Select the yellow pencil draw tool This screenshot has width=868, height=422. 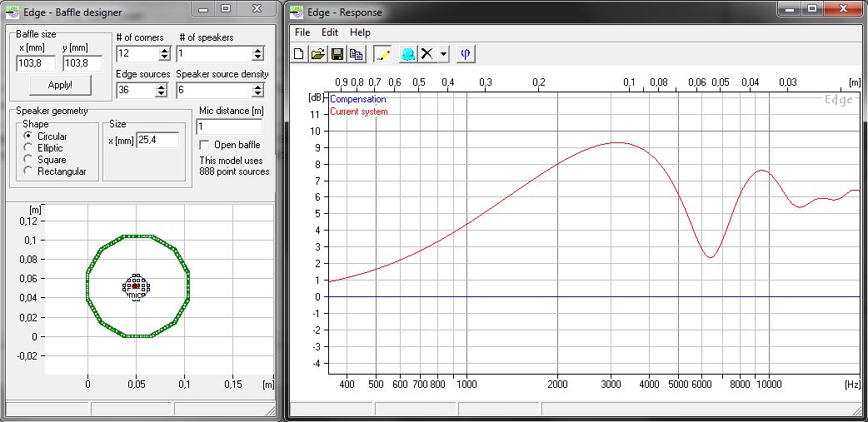click(x=382, y=54)
